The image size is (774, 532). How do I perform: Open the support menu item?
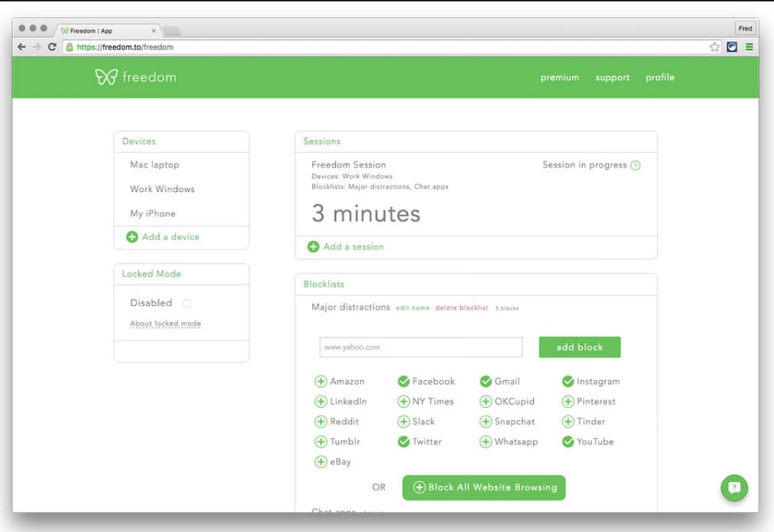612,78
